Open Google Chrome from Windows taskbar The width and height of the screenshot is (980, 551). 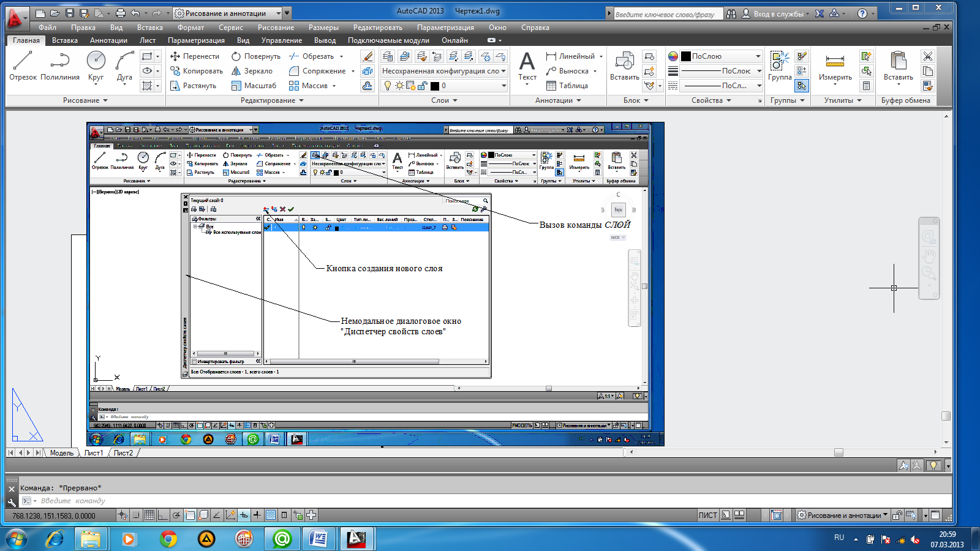coord(168,539)
